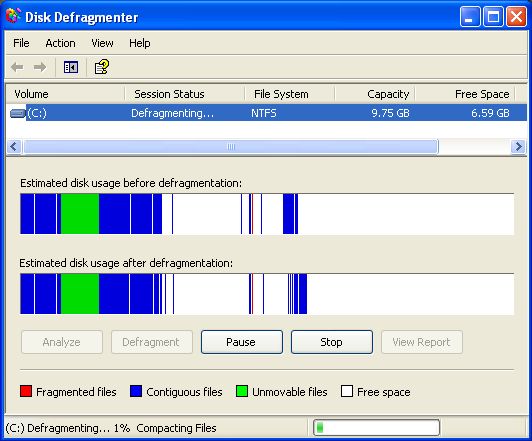Click the Forward arrow toolbar icon
The image size is (532, 441).
40,67
